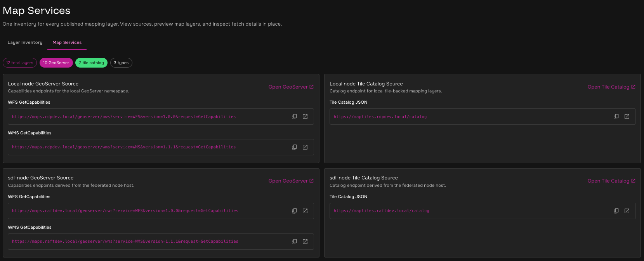This screenshot has width=644, height=261.
Task: Open Local node WMS GetCapabilities URL externally
Action: (305, 147)
